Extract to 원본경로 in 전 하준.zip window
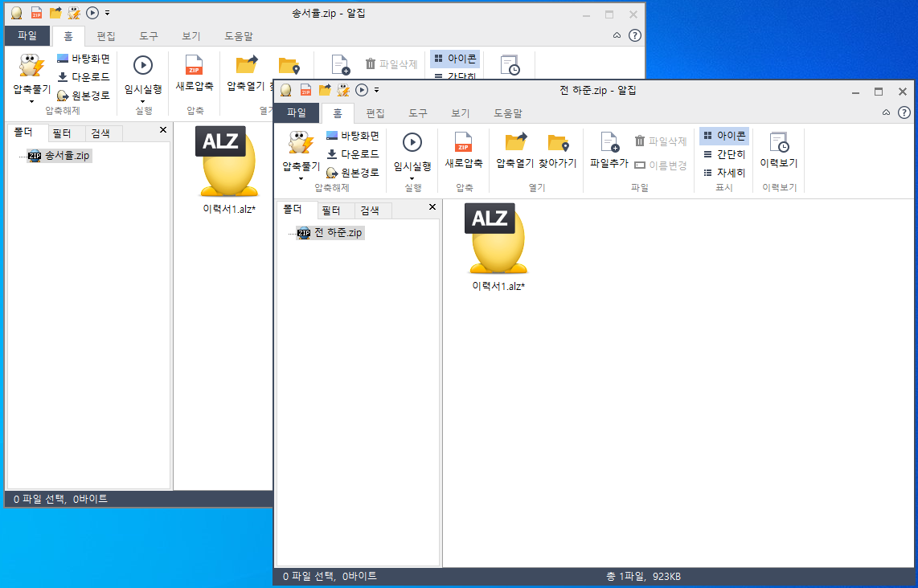Image resolution: width=918 pixels, height=588 pixels. 352,173
